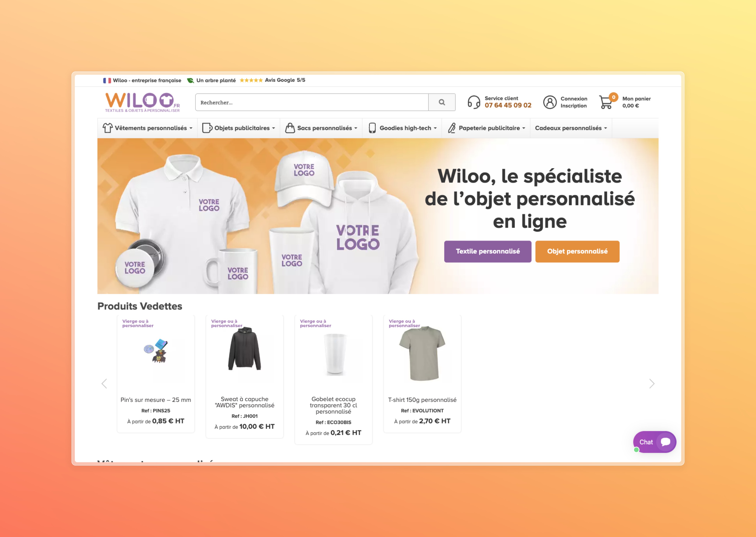Viewport: 756px width, 537px height.
Task: Expand Sacs personnalisés dropdown menu
Action: tap(321, 128)
